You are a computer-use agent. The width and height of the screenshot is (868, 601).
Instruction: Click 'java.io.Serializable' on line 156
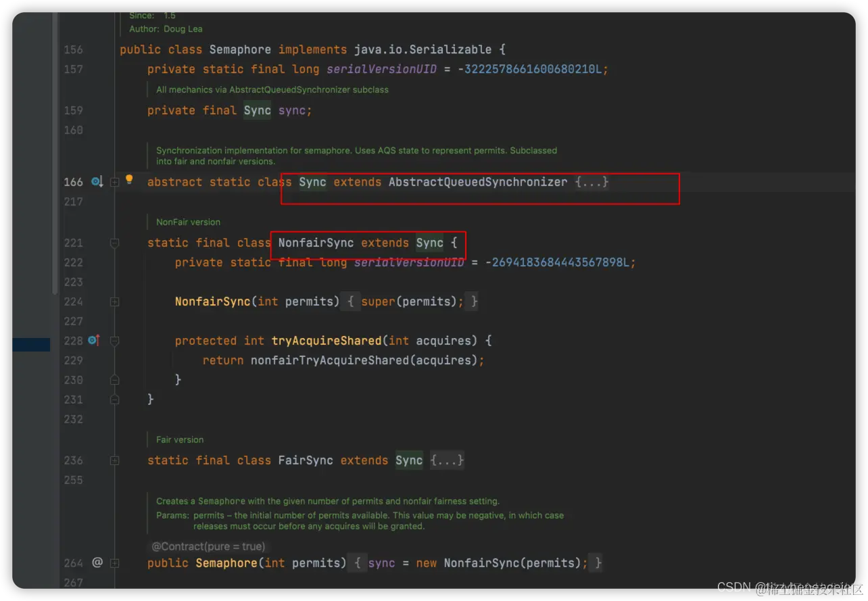[x=423, y=49]
